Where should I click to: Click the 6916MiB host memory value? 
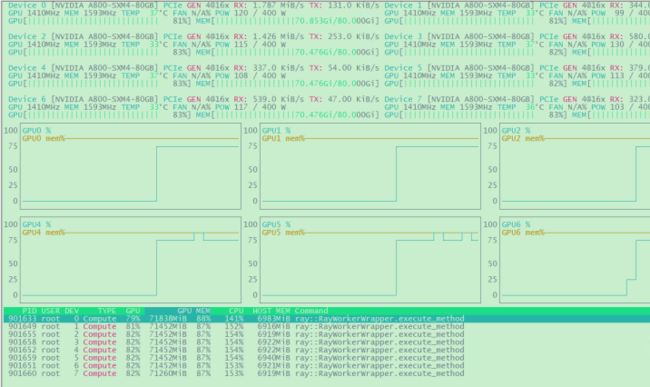pos(274,327)
